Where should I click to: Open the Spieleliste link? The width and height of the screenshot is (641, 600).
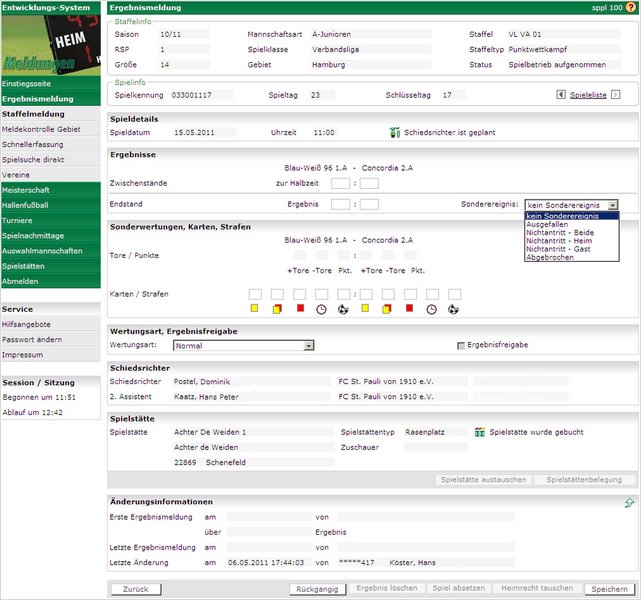[x=588, y=95]
